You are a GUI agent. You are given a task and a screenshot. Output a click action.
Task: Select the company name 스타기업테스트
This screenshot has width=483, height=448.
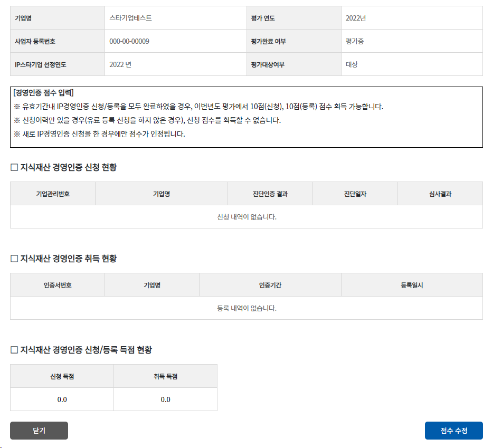coord(130,18)
